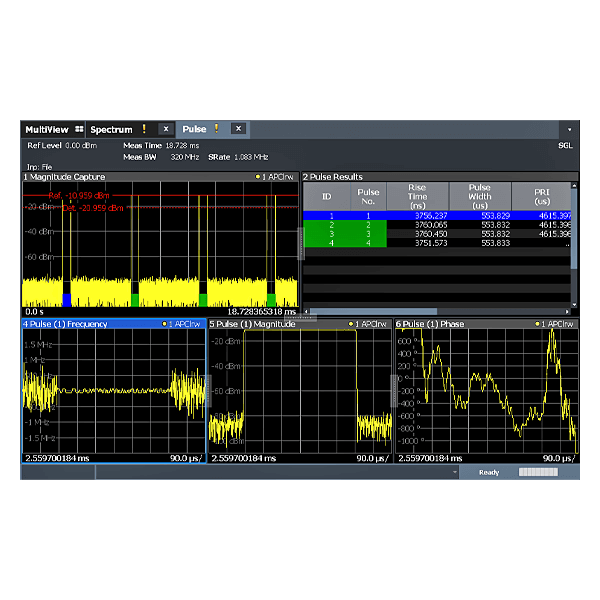This screenshot has width=600, height=600.
Task: Close the Spectrum tab
Action: click(x=166, y=129)
